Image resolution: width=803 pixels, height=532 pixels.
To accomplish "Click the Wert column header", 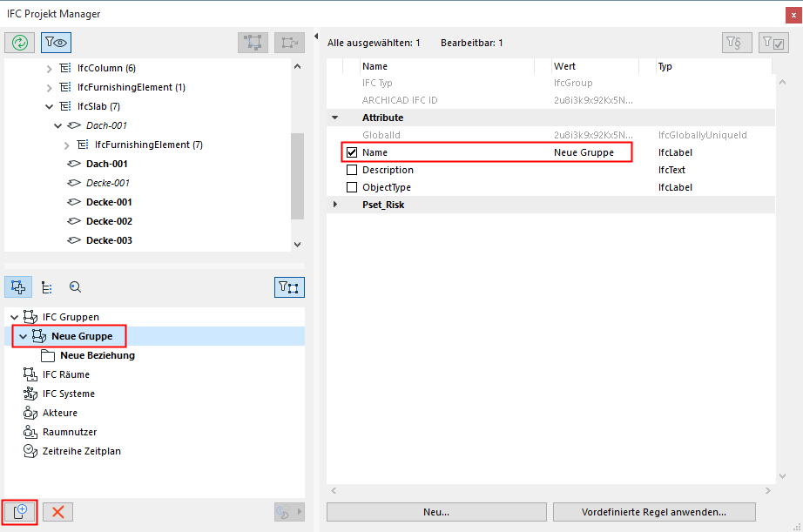I will (x=595, y=66).
